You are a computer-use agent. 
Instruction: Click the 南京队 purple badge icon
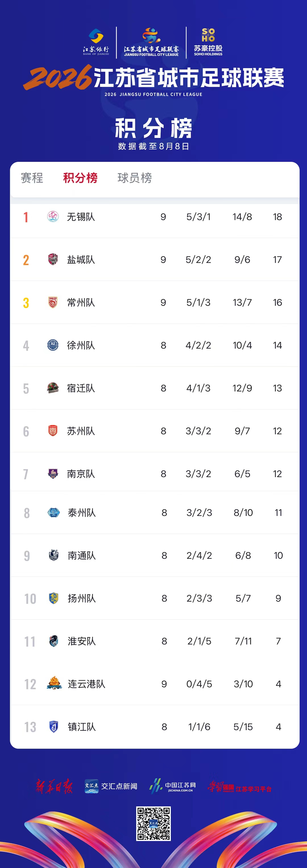tap(53, 473)
